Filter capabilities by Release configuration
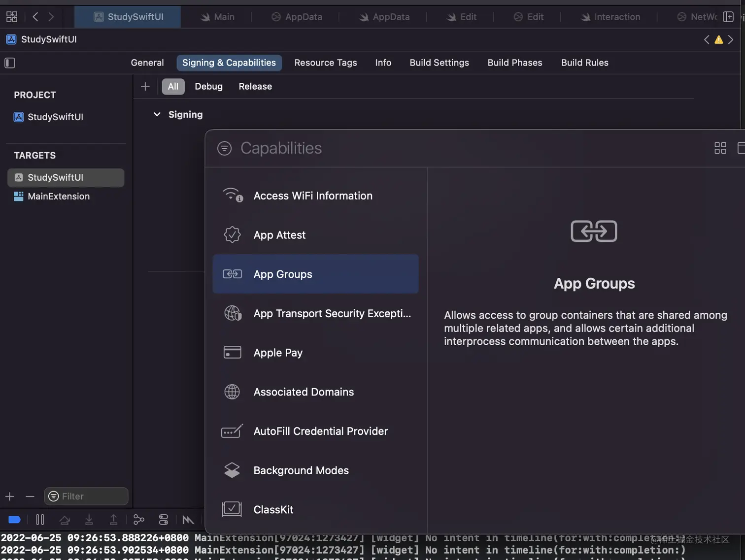 tap(255, 87)
